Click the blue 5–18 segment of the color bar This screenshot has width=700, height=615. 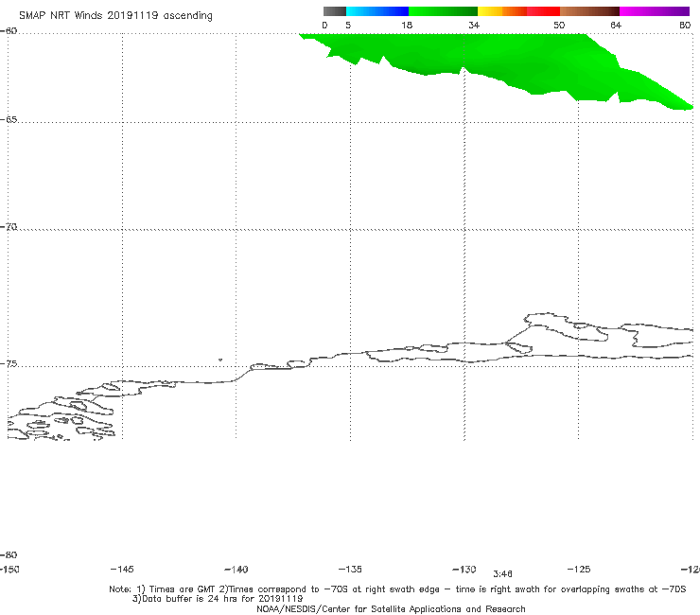[377, 11]
